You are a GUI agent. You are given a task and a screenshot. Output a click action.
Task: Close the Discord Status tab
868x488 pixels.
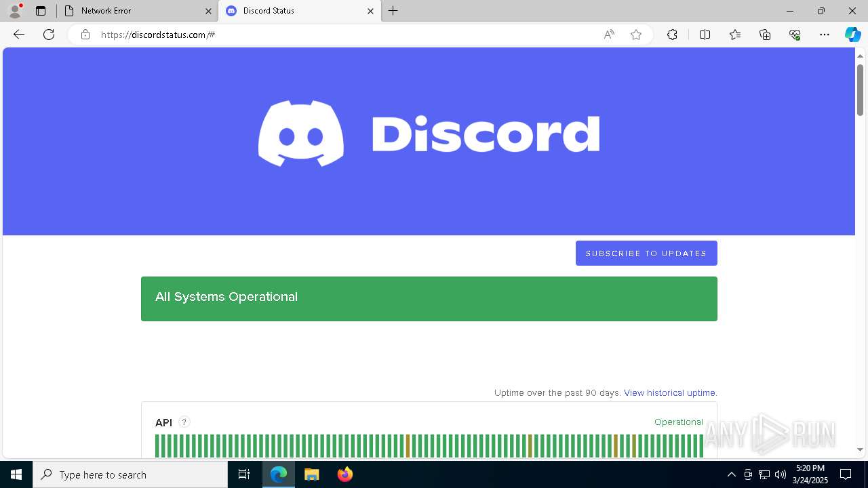tap(370, 11)
